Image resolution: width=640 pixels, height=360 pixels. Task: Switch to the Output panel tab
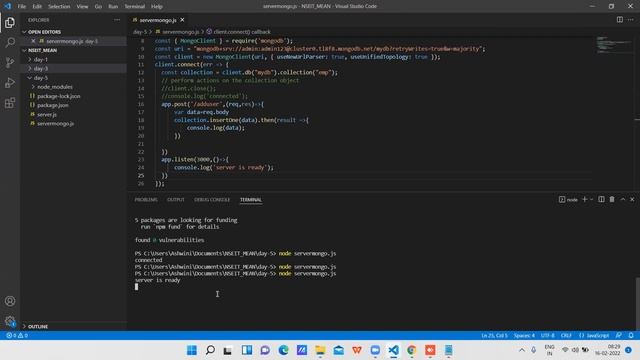tap(176, 200)
